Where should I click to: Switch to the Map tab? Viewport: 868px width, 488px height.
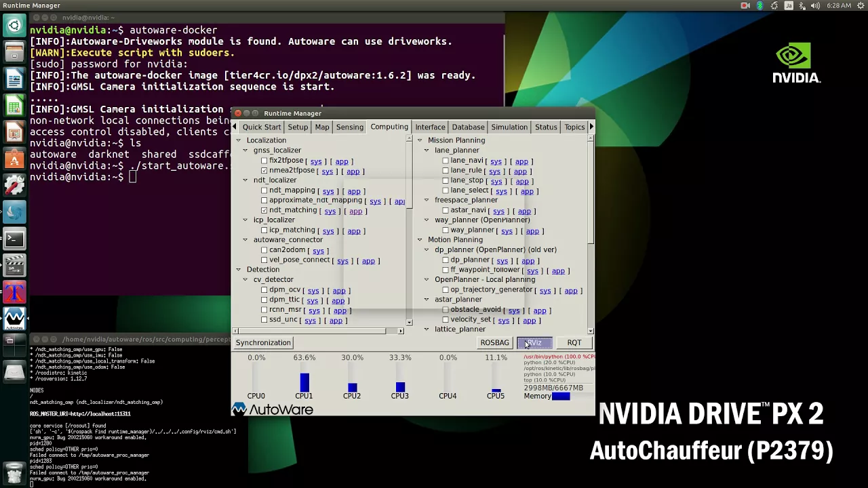[x=322, y=127]
